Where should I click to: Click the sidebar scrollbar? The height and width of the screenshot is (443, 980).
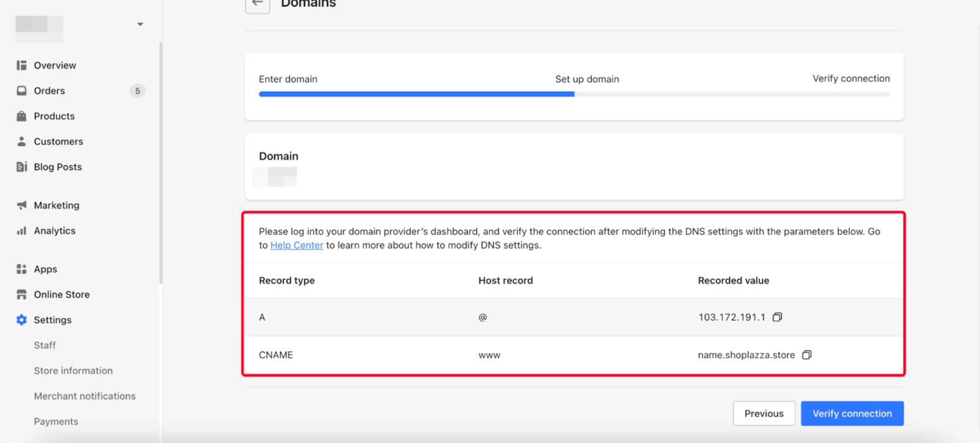(160, 163)
